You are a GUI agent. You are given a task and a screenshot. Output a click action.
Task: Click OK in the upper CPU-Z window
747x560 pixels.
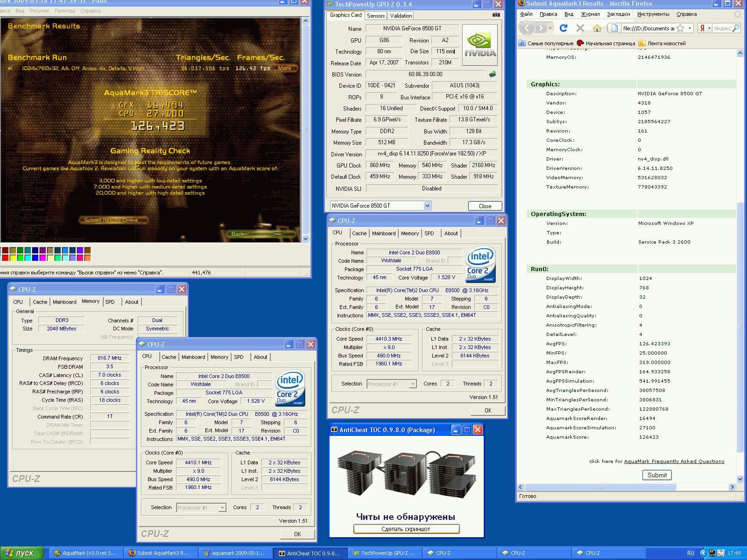(488, 411)
